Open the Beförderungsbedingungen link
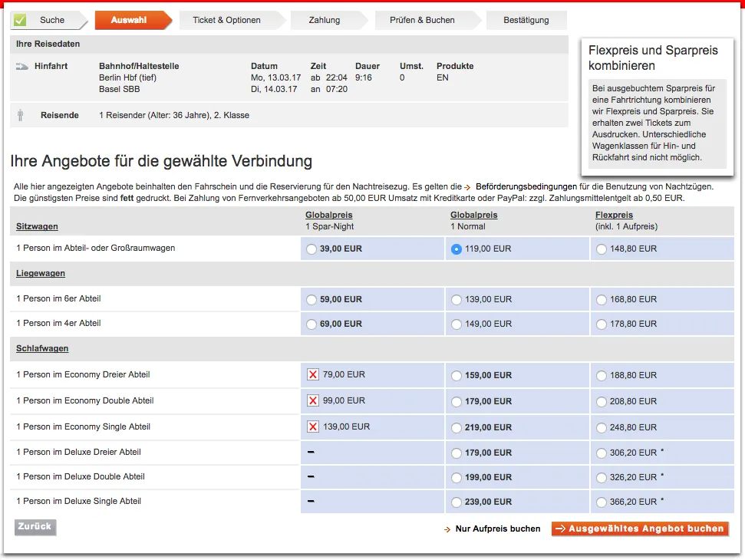The image size is (745, 560). 526,186
